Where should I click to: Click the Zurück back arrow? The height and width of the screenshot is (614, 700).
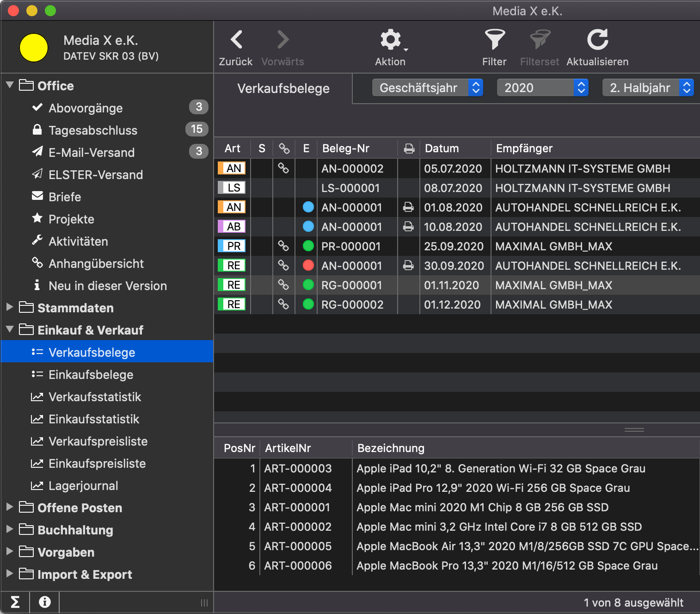coord(236,40)
